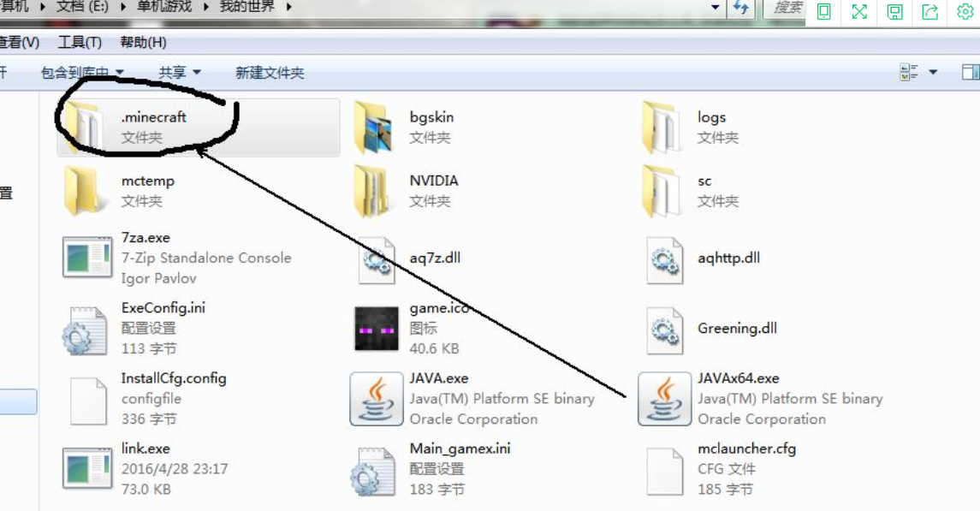Select the link.exe application icon
Viewport: 980px width, 511px height.
pyautogui.click(x=87, y=468)
